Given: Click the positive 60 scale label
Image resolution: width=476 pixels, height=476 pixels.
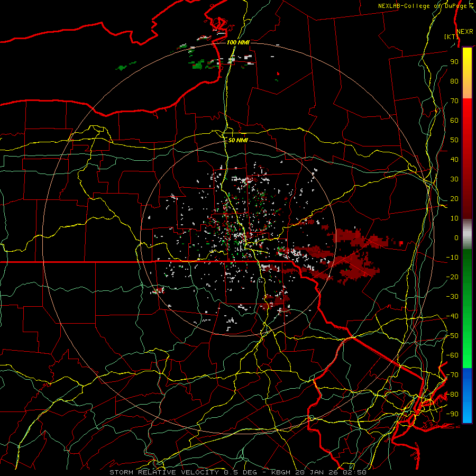Looking at the screenshot, I should tap(454, 120).
